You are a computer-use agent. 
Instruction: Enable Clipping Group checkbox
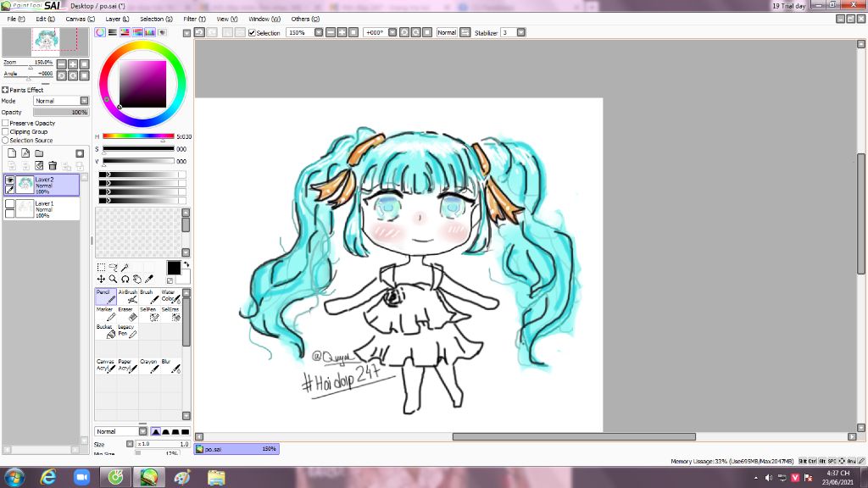coord(5,131)
